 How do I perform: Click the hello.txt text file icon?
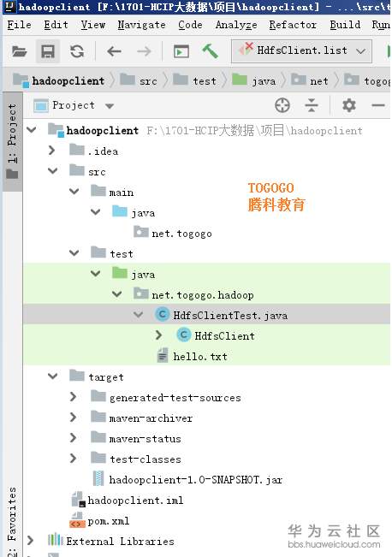(163, 355)
